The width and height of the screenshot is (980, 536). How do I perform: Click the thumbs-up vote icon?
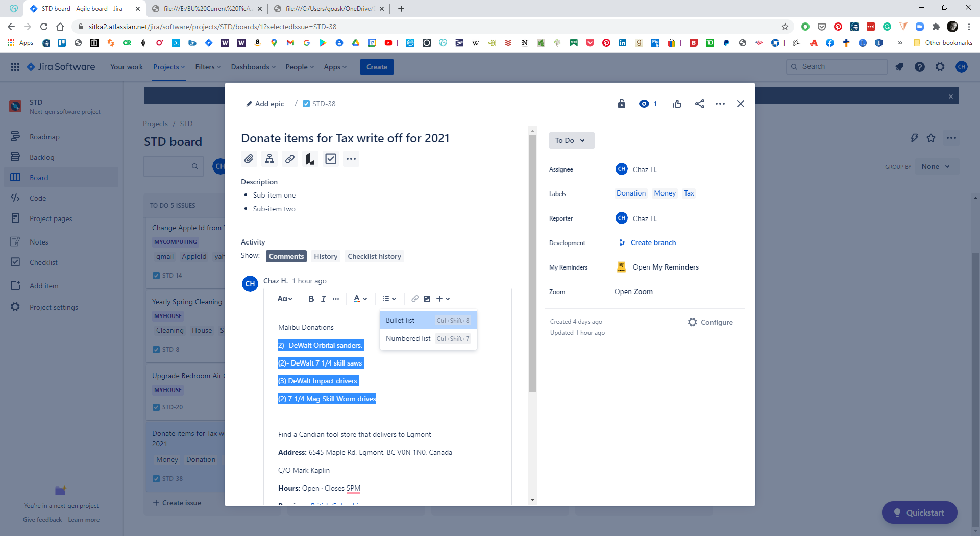pos(677,104)
